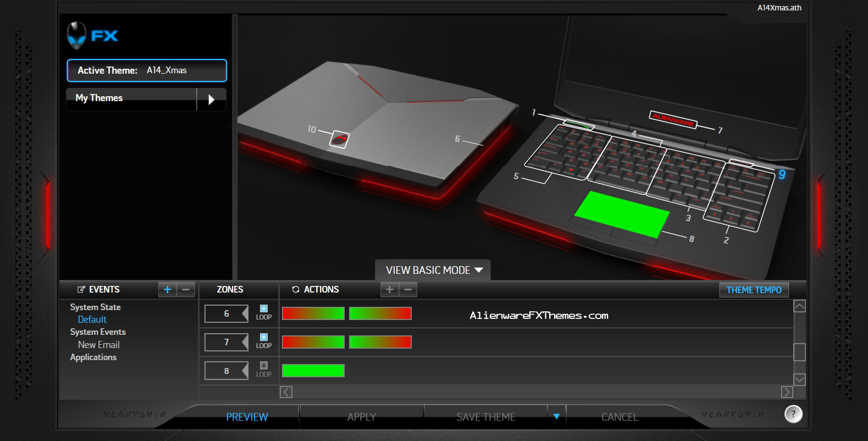Select the Alienware logo zone 7 on laptop
The width and height of the screenshot is (868, 441).
point(673,119)
